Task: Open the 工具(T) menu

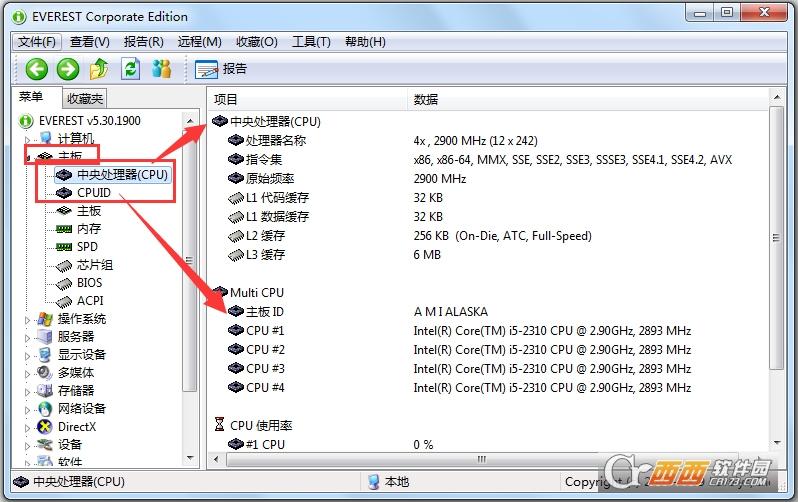Action: point(311,42)
